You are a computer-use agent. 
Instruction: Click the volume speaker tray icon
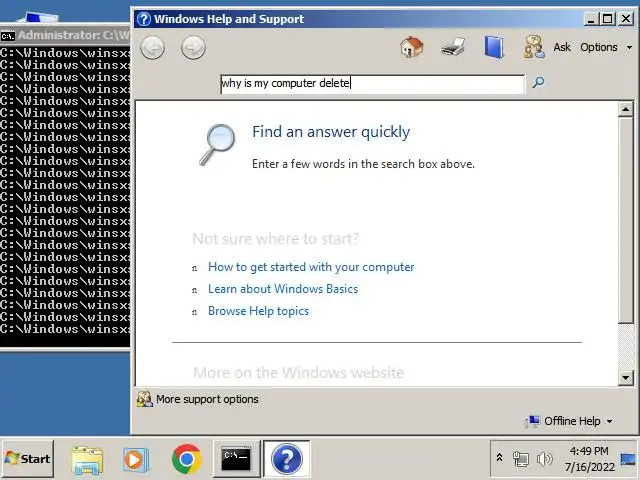[x=544, y=459]
